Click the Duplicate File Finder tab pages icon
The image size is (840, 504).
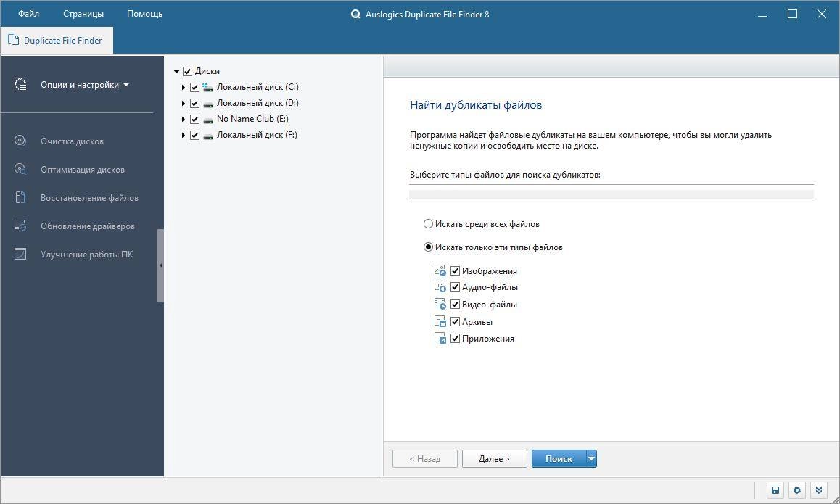click(x=13, y=40)
